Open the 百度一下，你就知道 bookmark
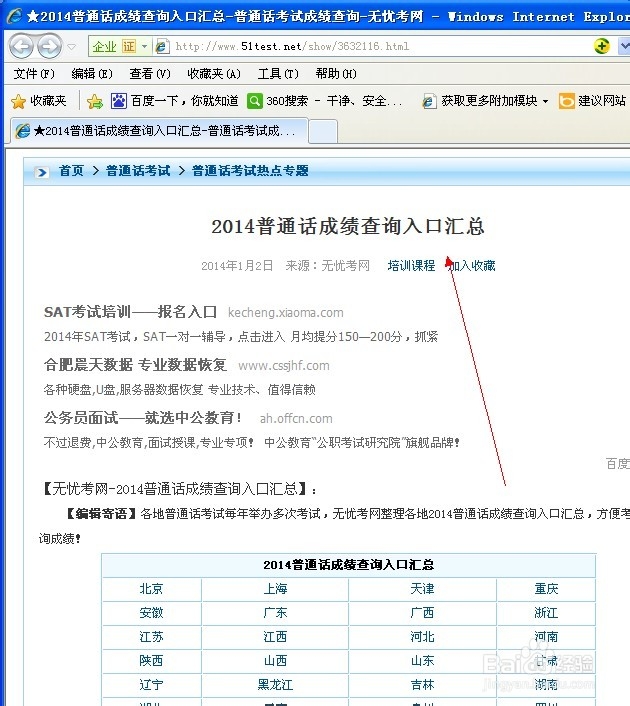 pyautogui.click(x=175, y=101)
